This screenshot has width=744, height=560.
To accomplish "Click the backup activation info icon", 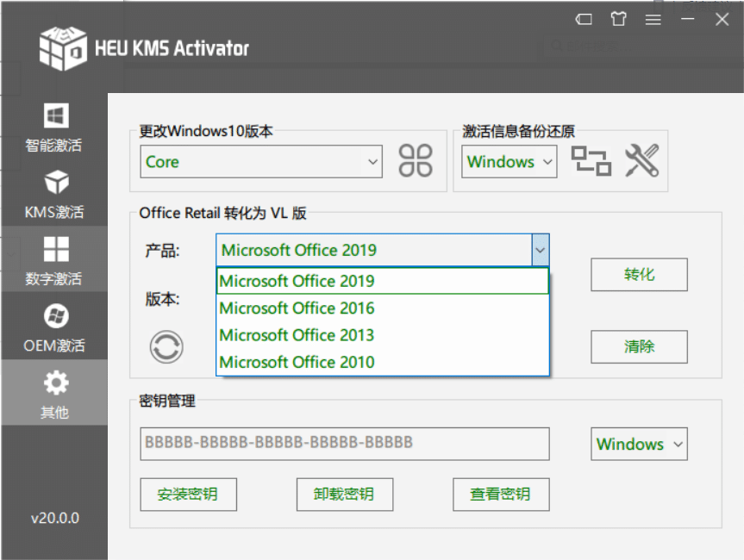I will coord(591,161).
